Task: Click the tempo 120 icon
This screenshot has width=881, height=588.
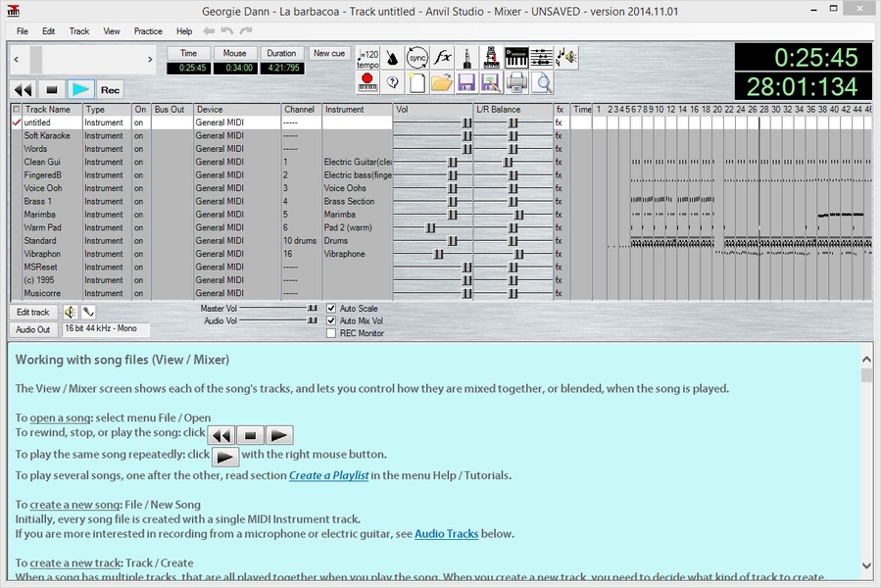Action: (x=367, y=58)
